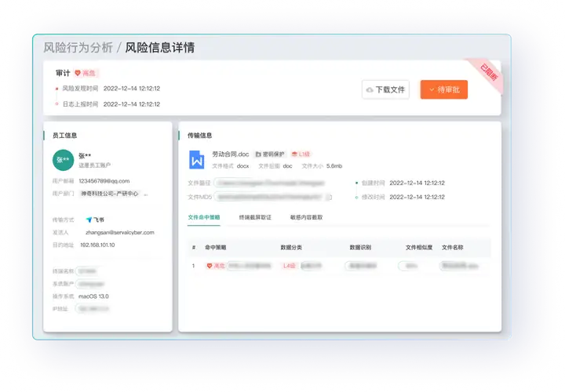Click the red L1级 level icon
The width and height of the screenshot is (565, 392).
pyautogui.click(x=294, y=154)
